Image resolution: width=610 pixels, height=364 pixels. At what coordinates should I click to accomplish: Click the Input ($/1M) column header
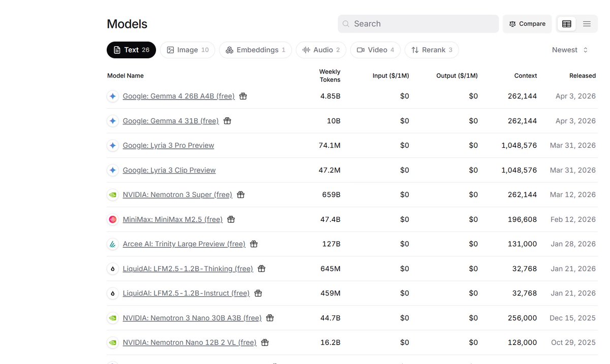(x=391, y=76)
